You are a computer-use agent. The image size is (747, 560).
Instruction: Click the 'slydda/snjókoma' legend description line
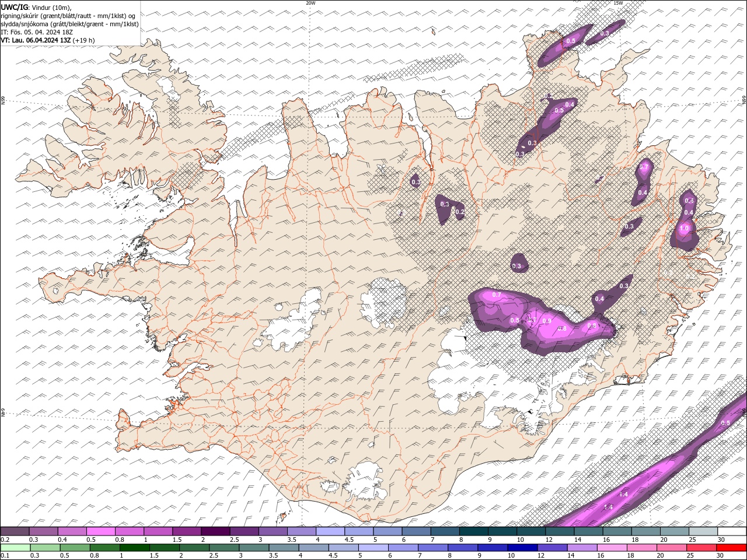pyautogui.click(x=70, y=24)
